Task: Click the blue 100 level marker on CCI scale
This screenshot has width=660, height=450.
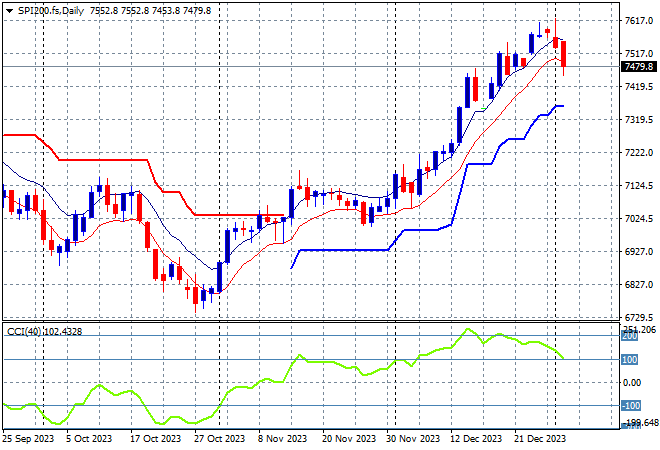Action: point(630,359)
